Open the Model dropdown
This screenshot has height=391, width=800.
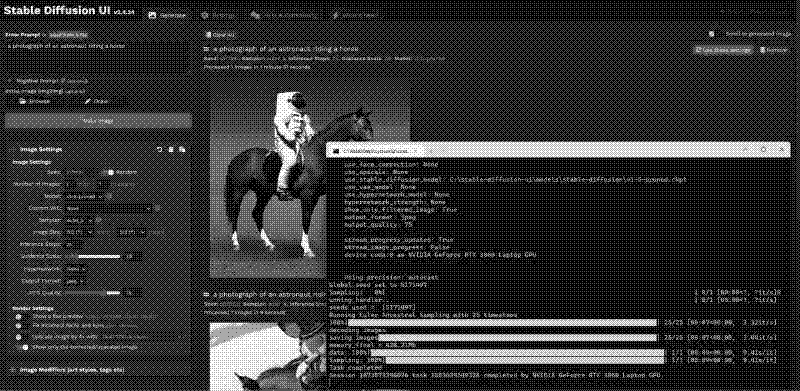[84, 196]
